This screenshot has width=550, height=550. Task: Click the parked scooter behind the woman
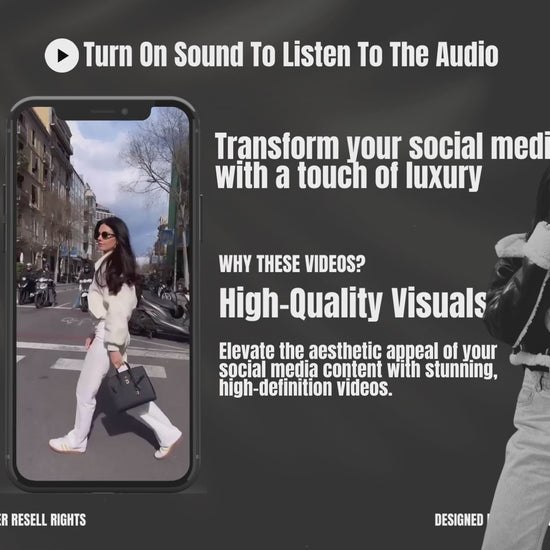tap(159, 317)
